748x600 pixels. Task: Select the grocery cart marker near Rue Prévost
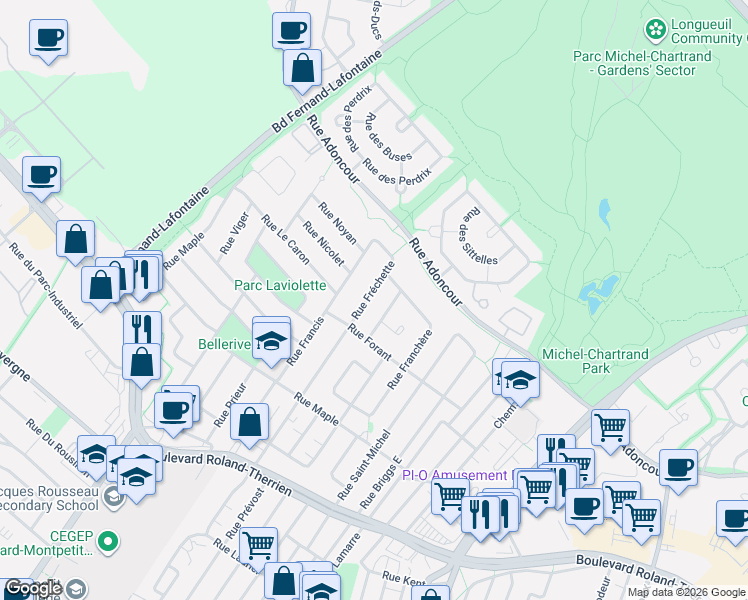pyautogui.click(x=259, y=548)
